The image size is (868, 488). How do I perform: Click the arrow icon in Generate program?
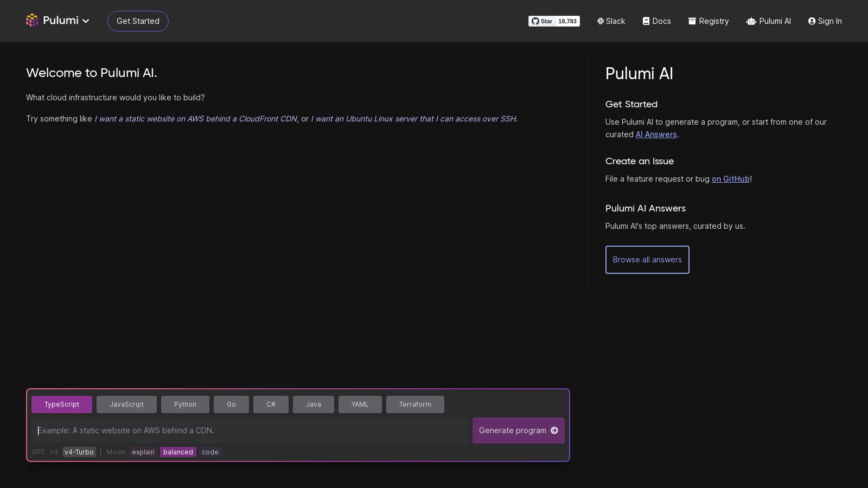[x=554, y=431]
